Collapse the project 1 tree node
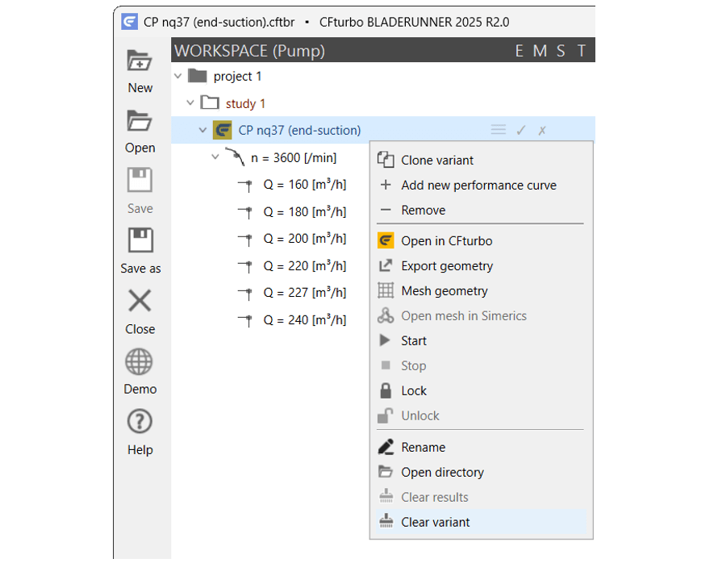The height and width of the screenshot is (588, 718). point(178,76)
